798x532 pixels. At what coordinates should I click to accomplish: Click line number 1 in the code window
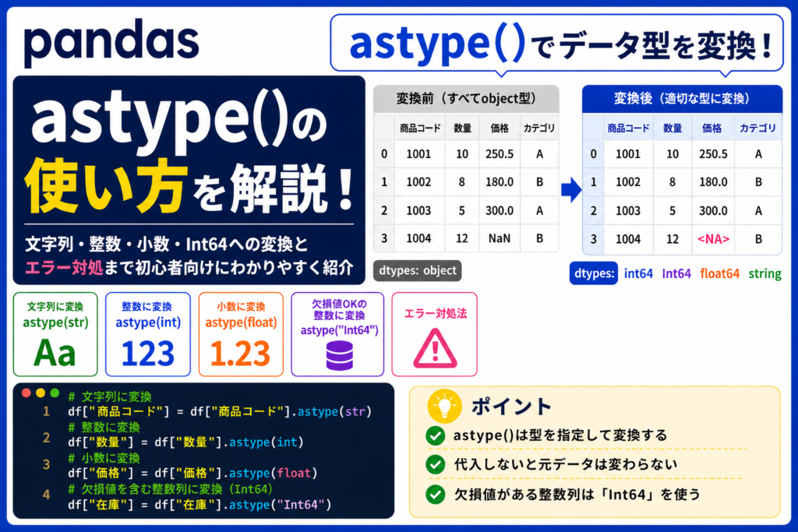click(46, 411)
